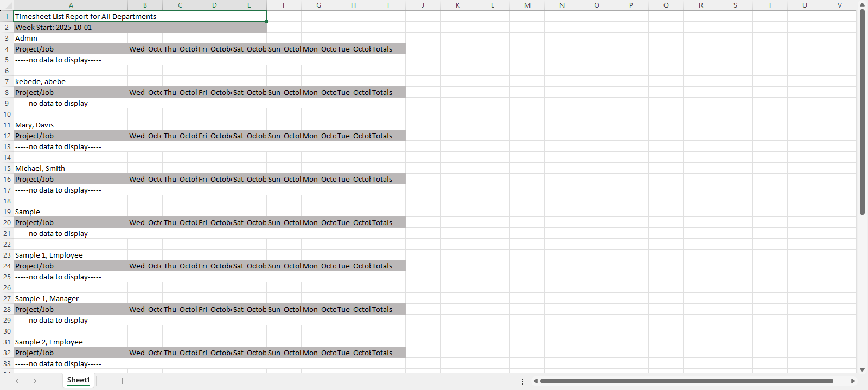Switch to the Sheet1 tab
Viewport: 868px width, 390px height.
(x=78, y=380)
